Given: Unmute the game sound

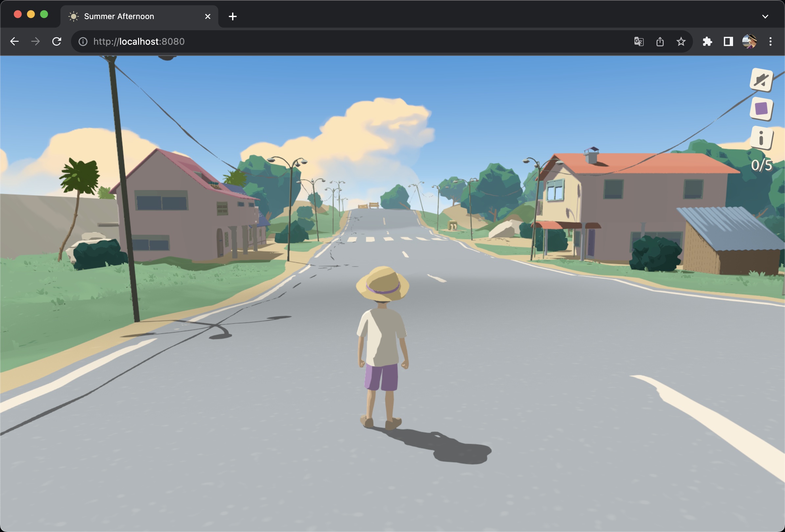Looking at the screenshot, I should (761, 80).
